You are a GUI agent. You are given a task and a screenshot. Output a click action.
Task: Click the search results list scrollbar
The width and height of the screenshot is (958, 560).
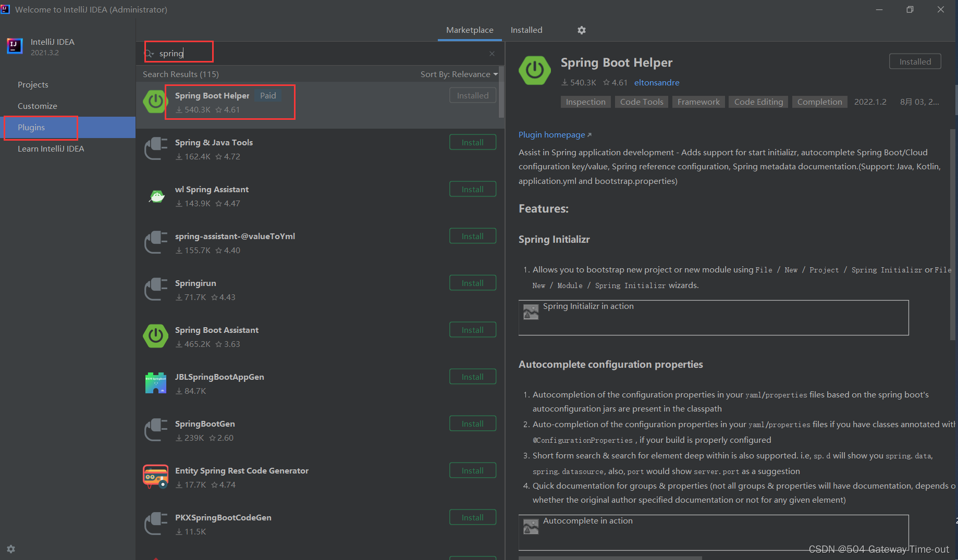(501, 92)
